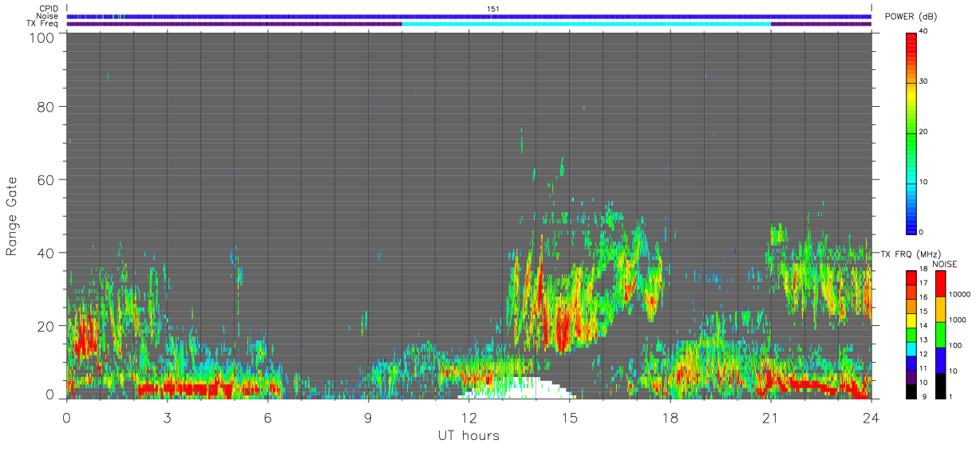Click x-axis tick label '12'
Viewport: 980px width, 452px height.
click(x=468, y=418)
